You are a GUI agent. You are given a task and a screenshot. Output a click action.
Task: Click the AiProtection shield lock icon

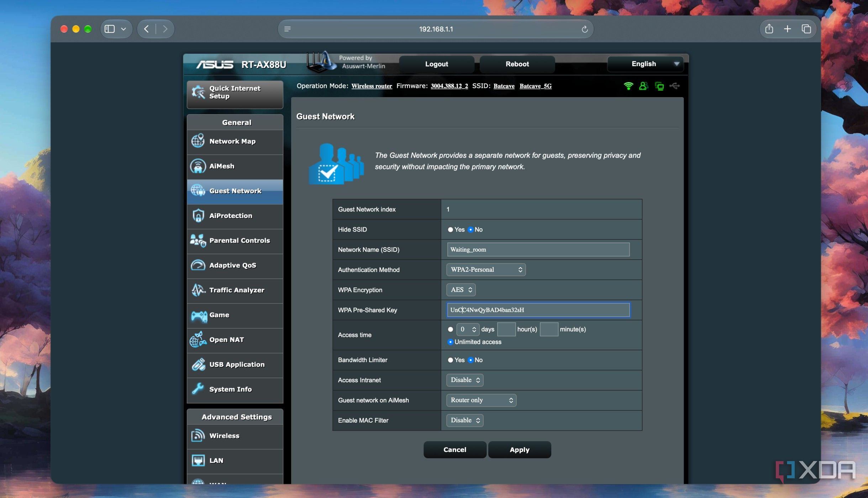(x=198, y=216)
